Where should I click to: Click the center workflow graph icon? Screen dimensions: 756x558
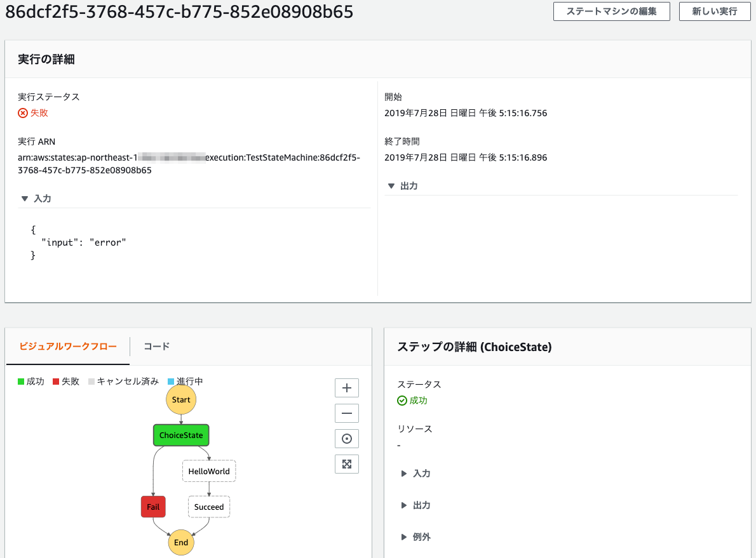pos(346,439)
